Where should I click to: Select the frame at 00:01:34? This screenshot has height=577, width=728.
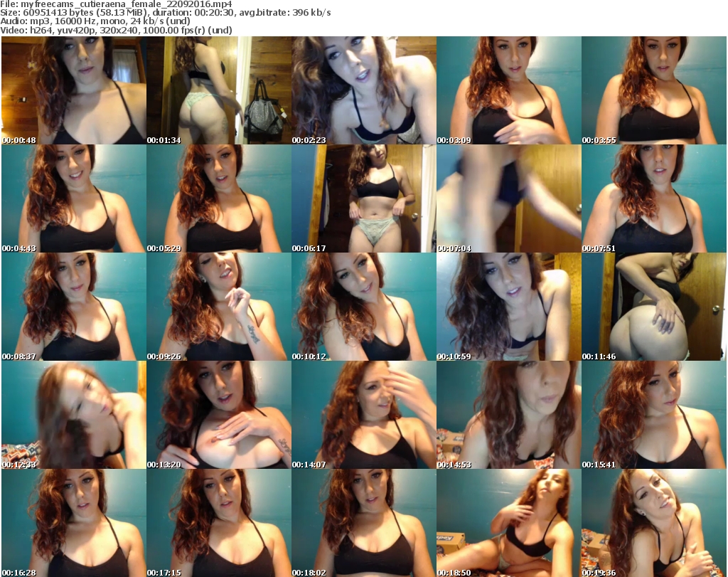pos(218,90)
